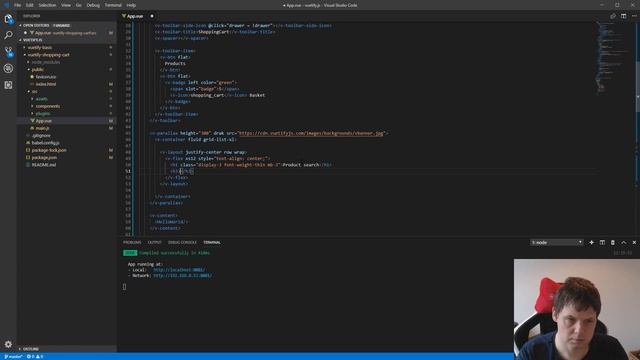Viewport: 640px width, 360px height.
Task: Open the terminal selector dropdown showing node
Action: tap(556, 242)
